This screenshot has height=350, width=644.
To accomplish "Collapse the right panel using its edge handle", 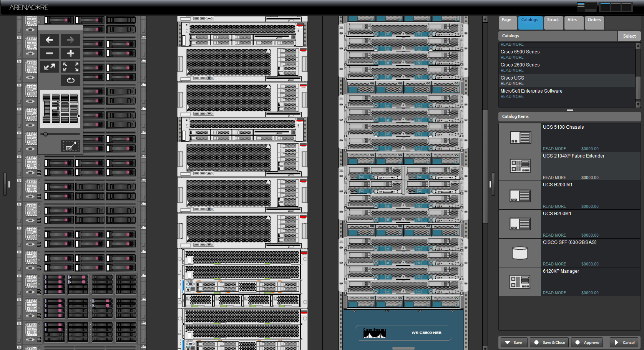I will (490, 184).
